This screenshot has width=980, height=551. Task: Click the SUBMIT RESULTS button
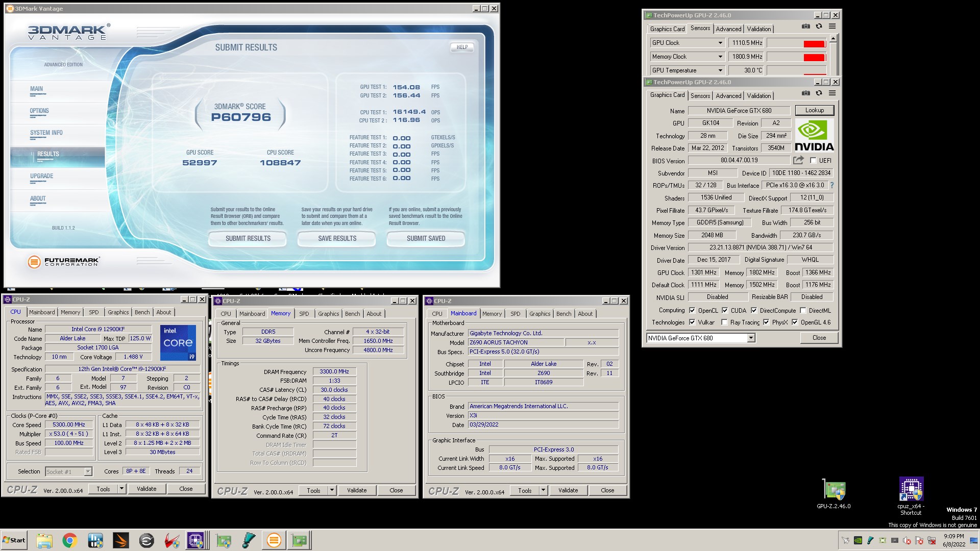(x=248, y=238)
